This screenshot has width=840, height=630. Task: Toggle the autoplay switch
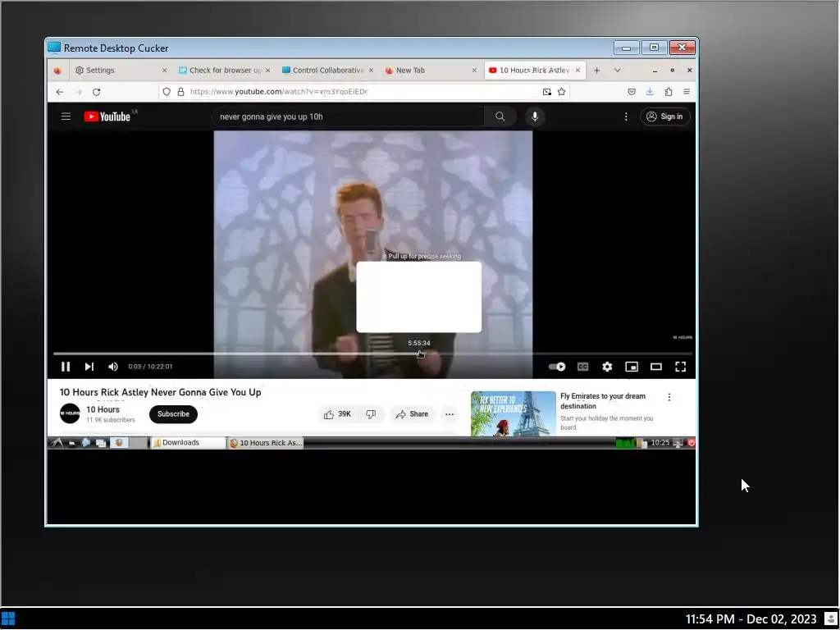(557, 367)
